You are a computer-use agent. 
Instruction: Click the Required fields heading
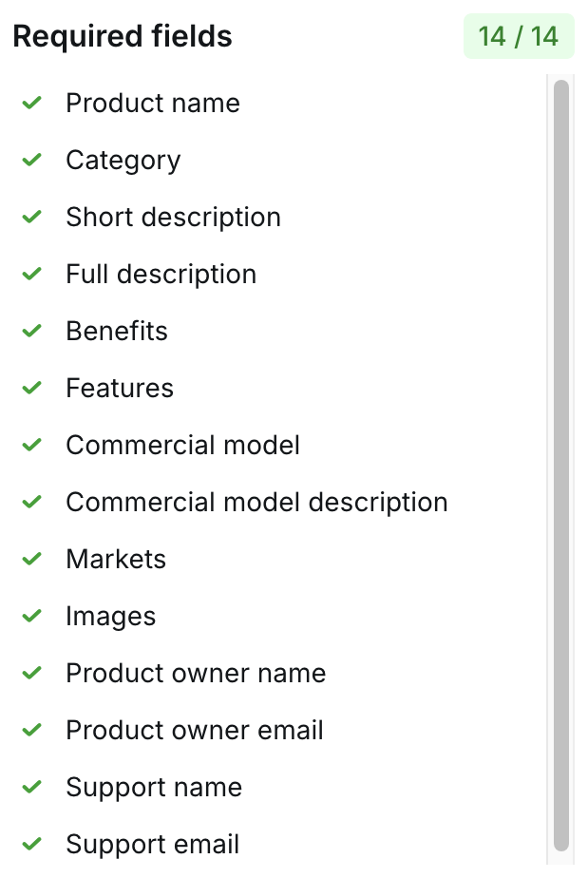coord(123,37)
